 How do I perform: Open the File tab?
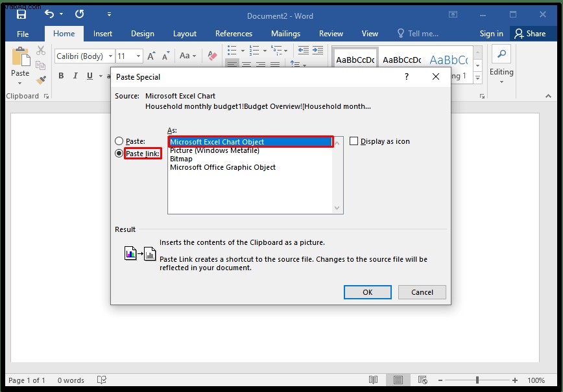(x=23, y=34)
